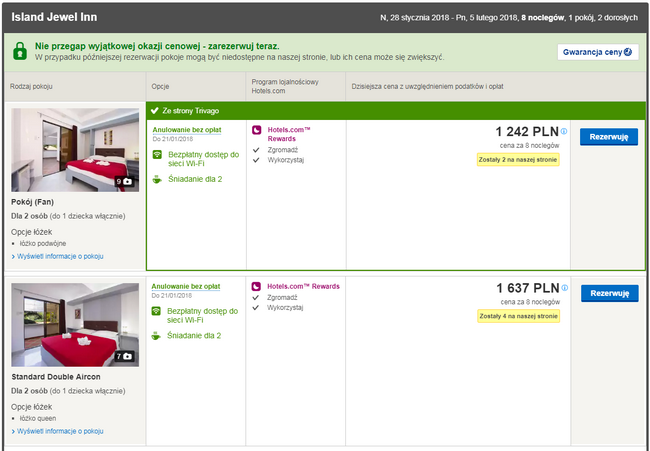Click the breakfast cup icon for Pokój (Fan)

[157, 180]
